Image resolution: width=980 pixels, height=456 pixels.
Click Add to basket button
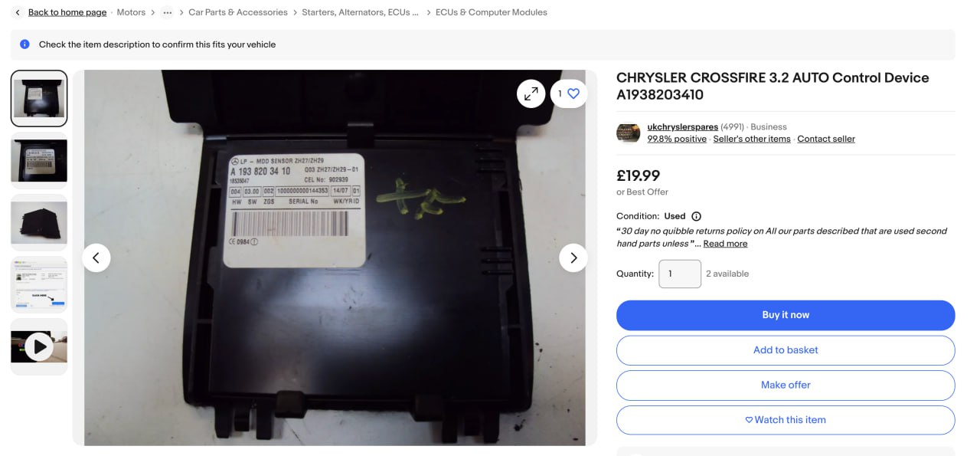pyautogui.click(x=786, y=350)
